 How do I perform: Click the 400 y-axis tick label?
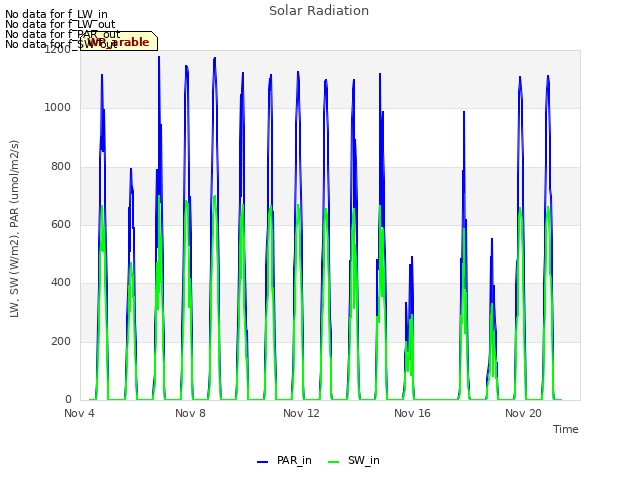pyautogui.click(x=61, y=283)
